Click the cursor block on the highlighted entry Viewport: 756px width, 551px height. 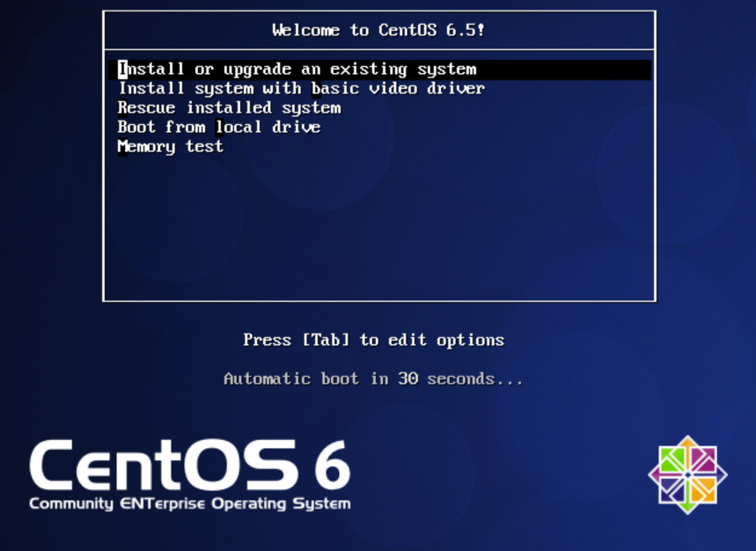pyautogui.click(x=122, y=70)
